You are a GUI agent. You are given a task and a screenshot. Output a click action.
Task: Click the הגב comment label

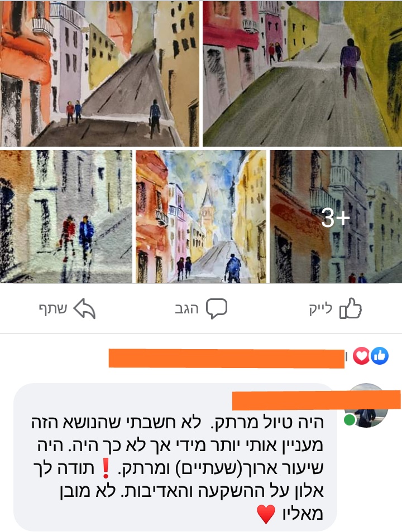pyautogui.click(x=186, y=309)
